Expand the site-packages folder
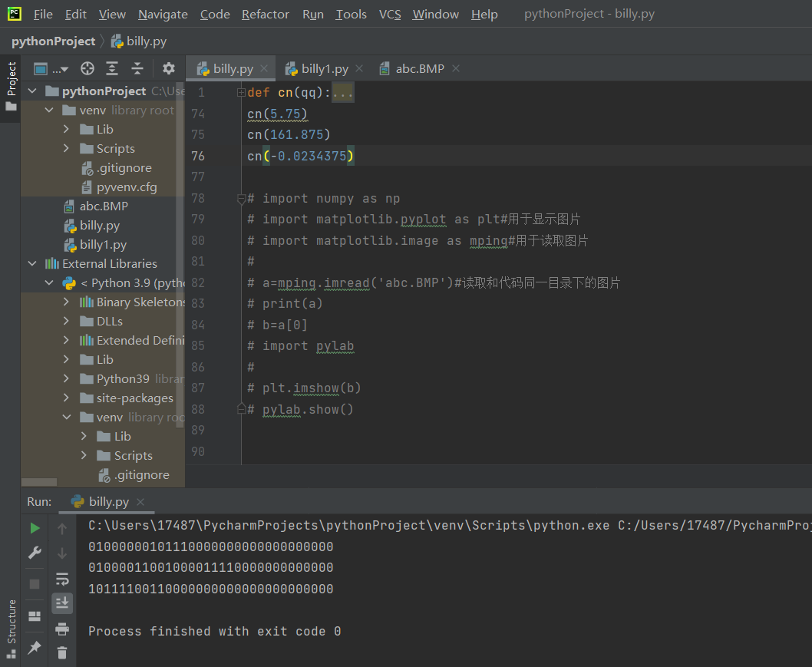The image size is (812, 667). pyautogui.click(x=66, y=398)
